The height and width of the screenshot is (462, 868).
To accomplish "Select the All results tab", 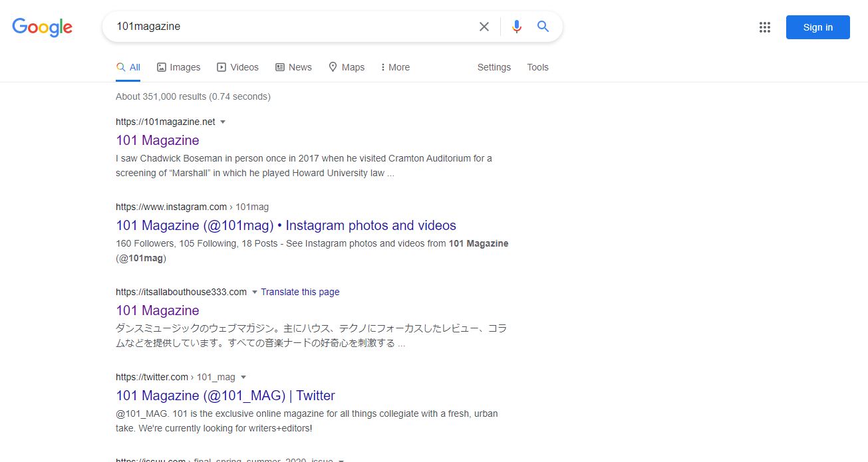I will [x=128, y=67].
